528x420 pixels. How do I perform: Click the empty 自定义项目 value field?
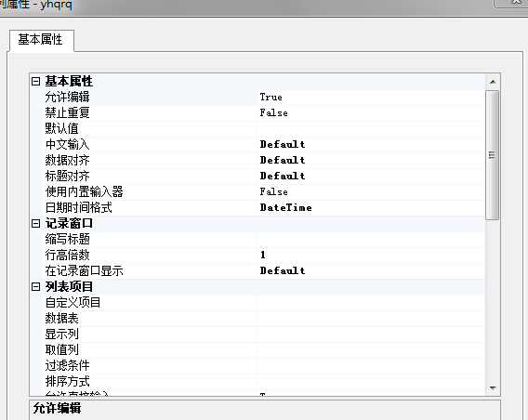coord(371,303)
